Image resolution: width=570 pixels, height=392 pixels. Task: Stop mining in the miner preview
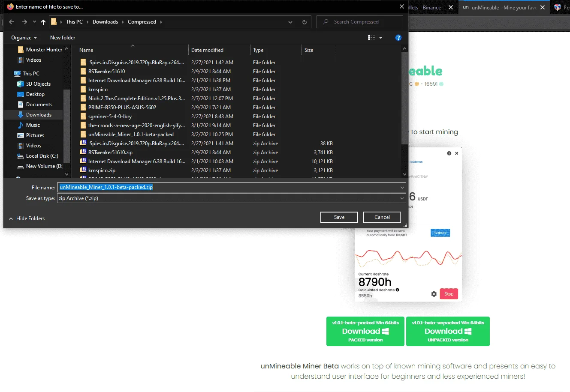pyautogui.click(x=449, y=294)
